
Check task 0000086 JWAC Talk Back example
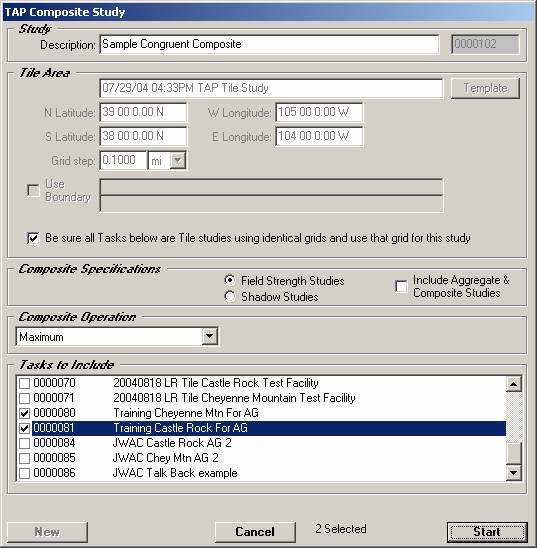[x=24, y=473]
